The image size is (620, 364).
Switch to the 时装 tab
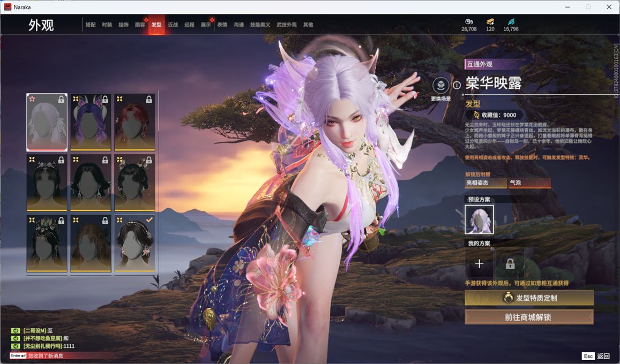point(107,25)
